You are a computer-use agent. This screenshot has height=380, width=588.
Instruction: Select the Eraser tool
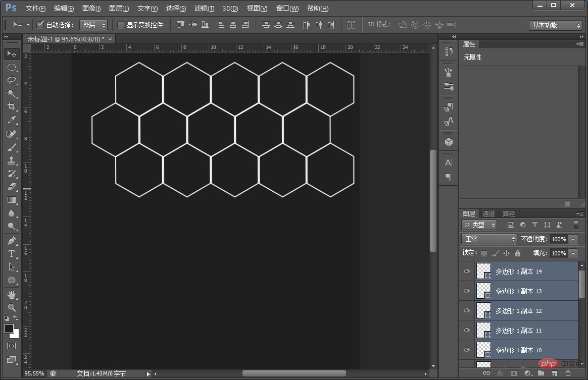12,186
